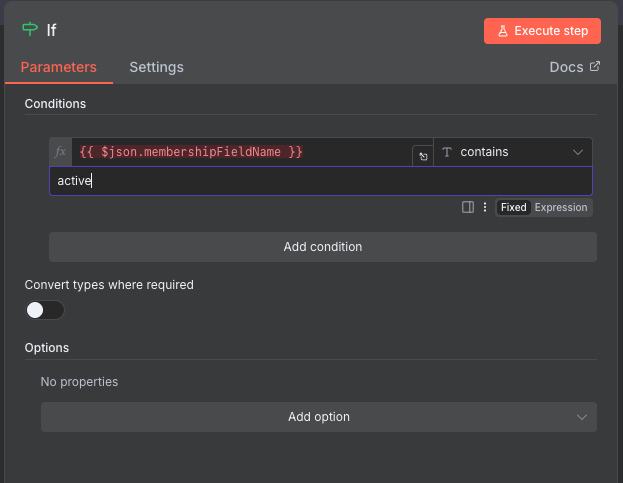This screenshot has height=483, width=623.
Task: Select the Fixed mode option
Action: coord(513,207)
